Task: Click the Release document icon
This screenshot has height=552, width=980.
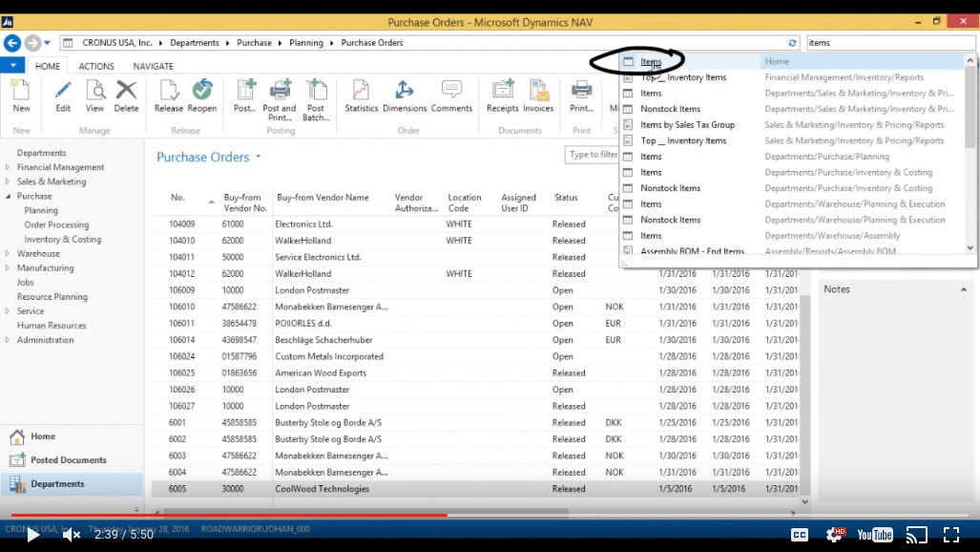Action: tap(169, 92)
